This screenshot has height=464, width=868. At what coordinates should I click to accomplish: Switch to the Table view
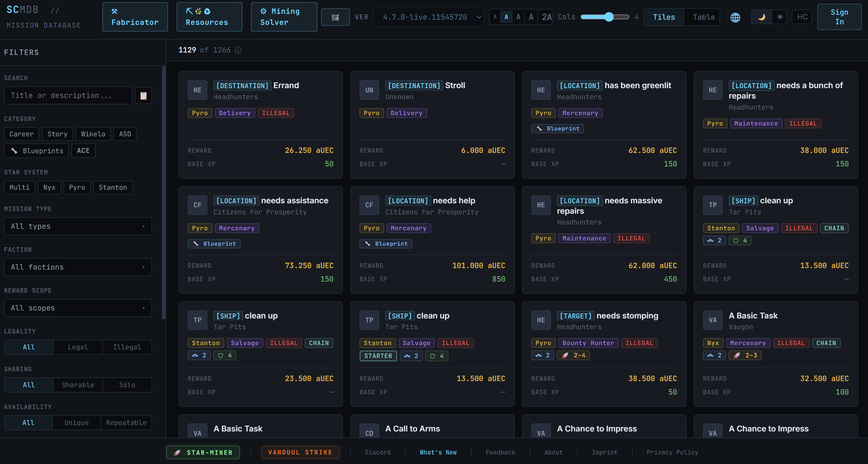[x=703, y=17]
